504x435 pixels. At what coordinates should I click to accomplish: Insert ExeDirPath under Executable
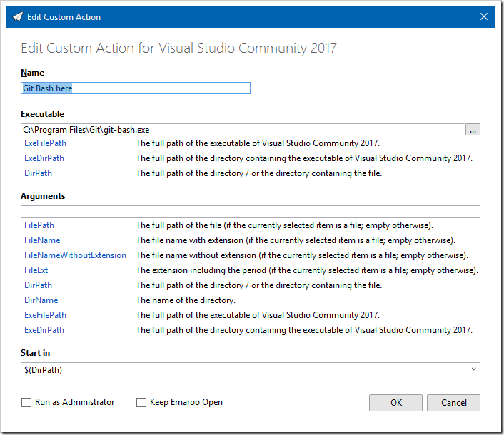tap(44, 158)
